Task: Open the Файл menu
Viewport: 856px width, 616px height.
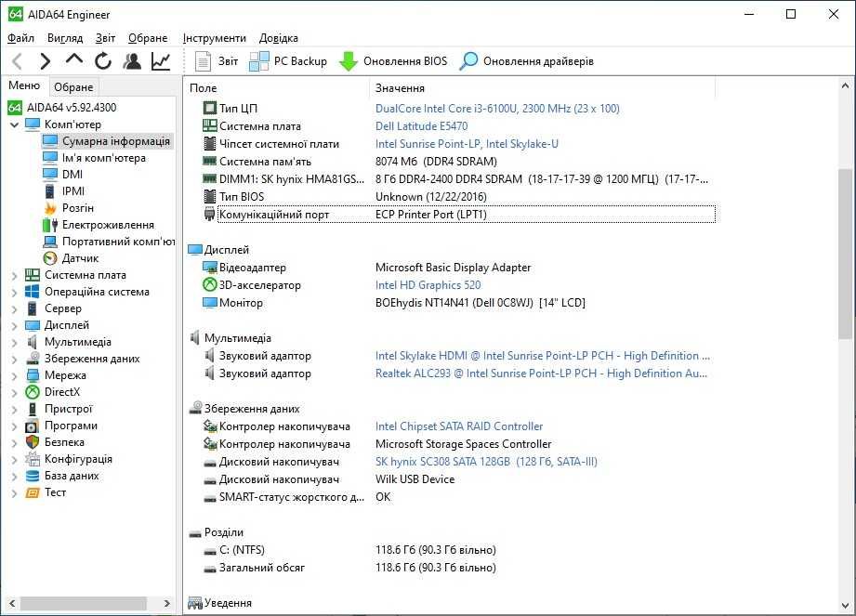Action: [20, 38]
